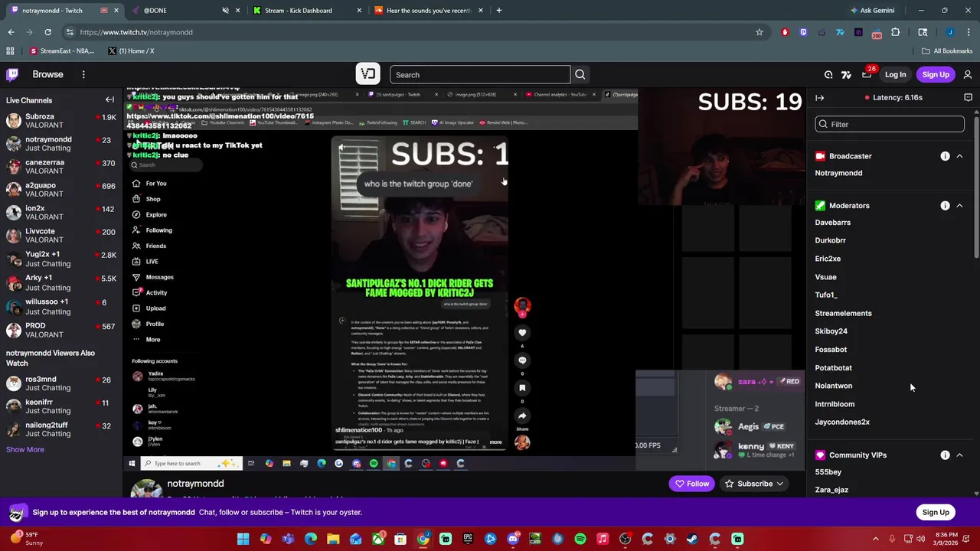This screenshot has height=551, width=980.
Task: Focus the Twitch search field
Action: click(x=480, y=75)
